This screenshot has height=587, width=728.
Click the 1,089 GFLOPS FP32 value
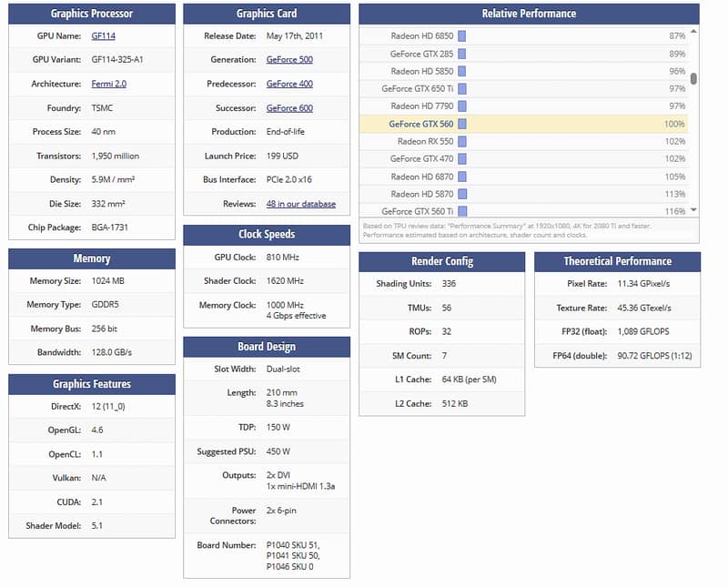[643, 331]
